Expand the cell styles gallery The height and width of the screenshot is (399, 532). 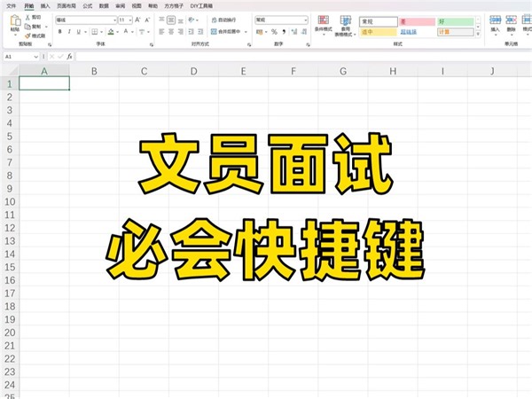tap(478, 35)
